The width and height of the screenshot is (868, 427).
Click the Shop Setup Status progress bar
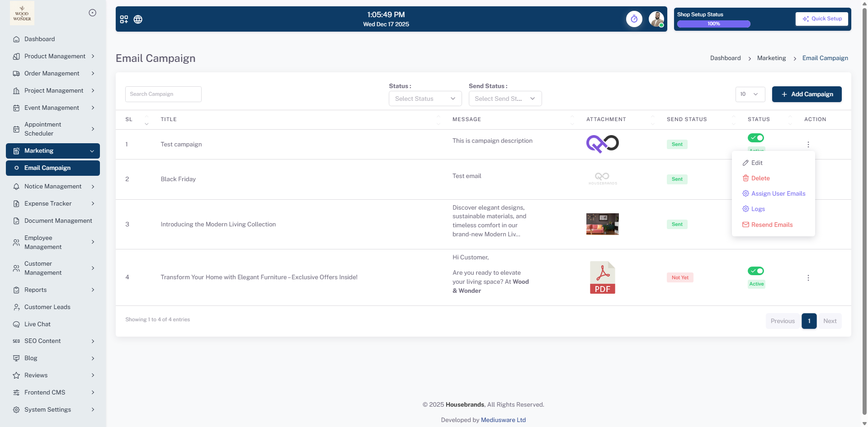click(713, 24)
